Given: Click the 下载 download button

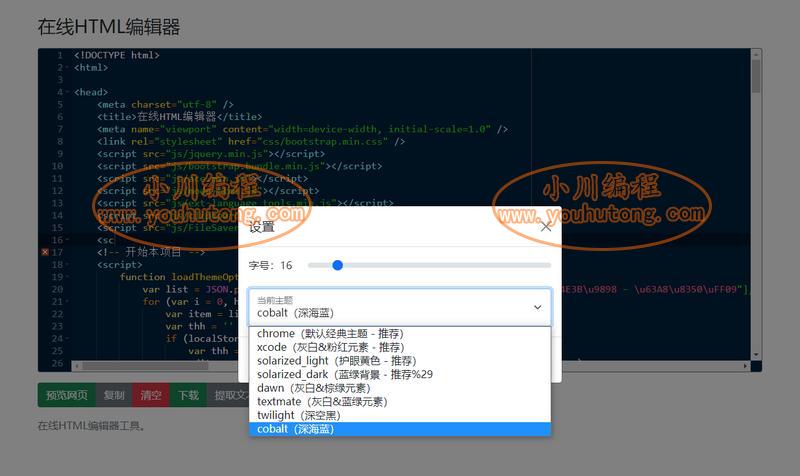Looking at the screenshot, I should [188, 395].
